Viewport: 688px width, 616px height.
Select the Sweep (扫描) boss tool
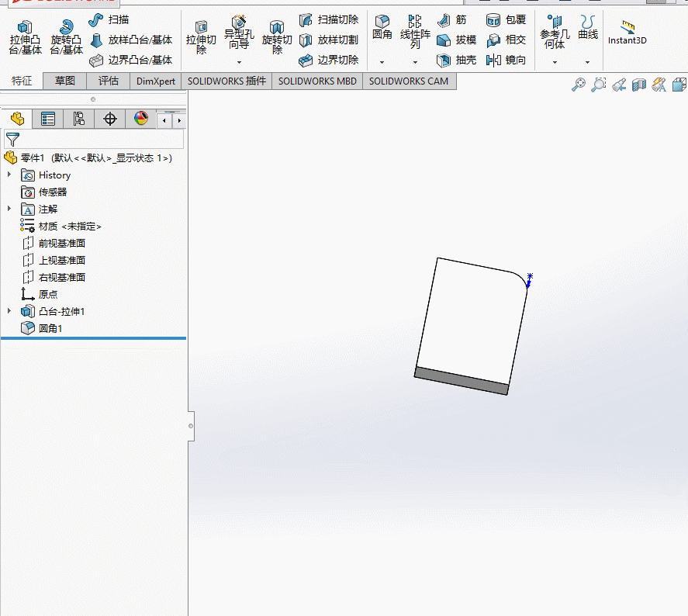point(109,19)
